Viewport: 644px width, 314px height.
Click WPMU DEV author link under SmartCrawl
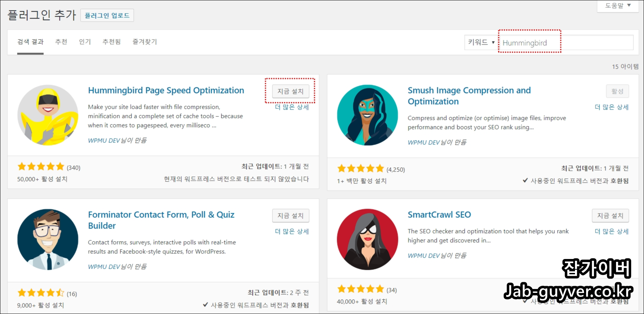[x=424, y=256]
